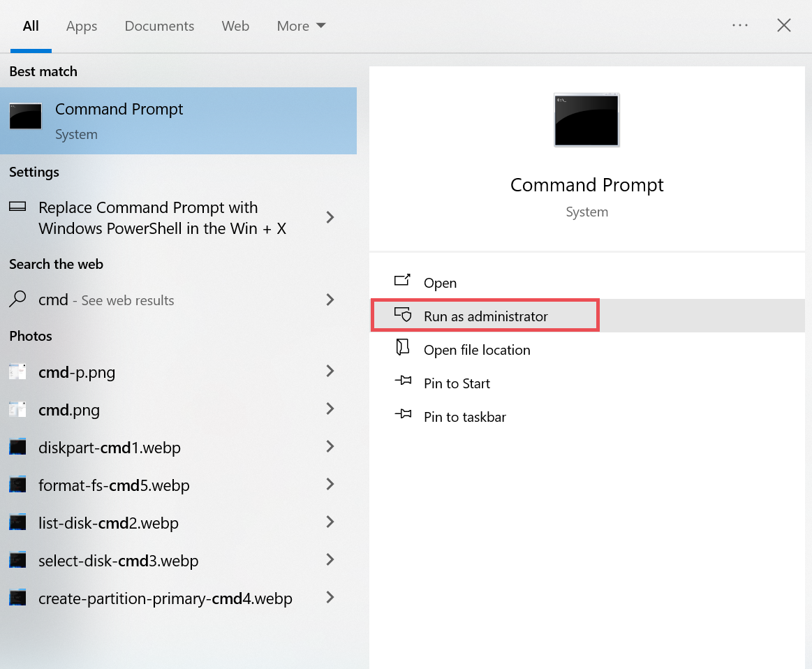812x669 pixels.
Task: Click file icon of list-disk-cmd2.webp
Action: coord(17,522)
